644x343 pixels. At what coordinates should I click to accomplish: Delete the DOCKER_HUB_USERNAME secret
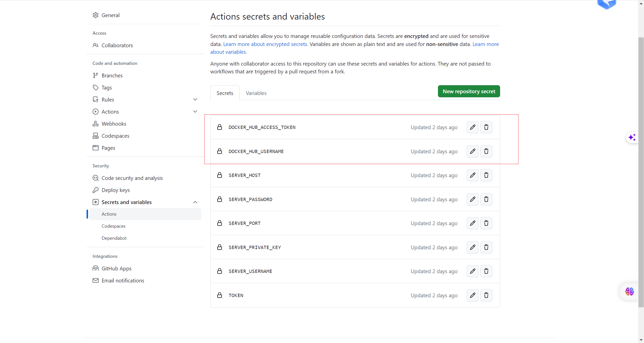[x=486, y=151]
